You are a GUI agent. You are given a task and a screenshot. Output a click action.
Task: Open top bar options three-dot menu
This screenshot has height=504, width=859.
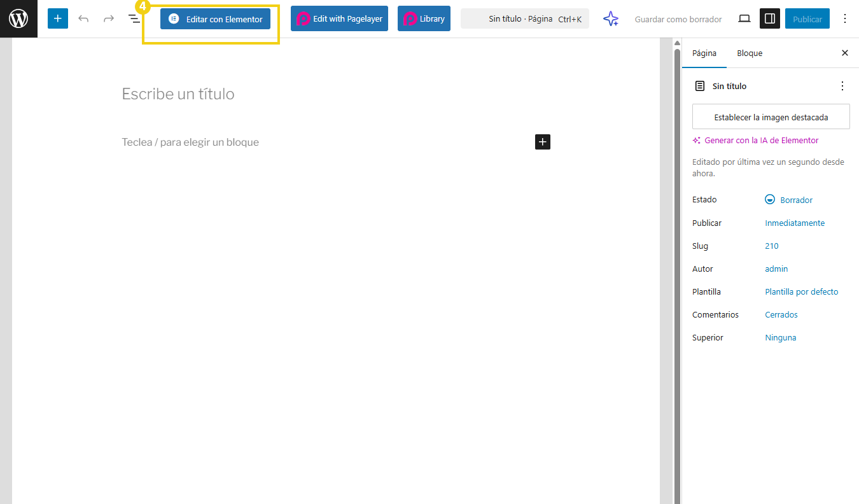(845, 19)
